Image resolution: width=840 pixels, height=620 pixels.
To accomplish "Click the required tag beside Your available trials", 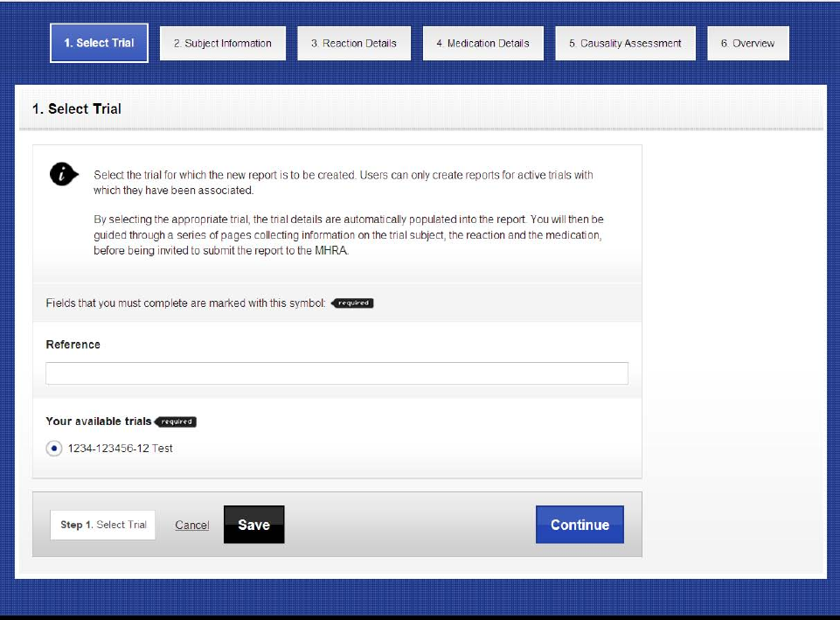I will pyautogui.click(x=176, y=421).
